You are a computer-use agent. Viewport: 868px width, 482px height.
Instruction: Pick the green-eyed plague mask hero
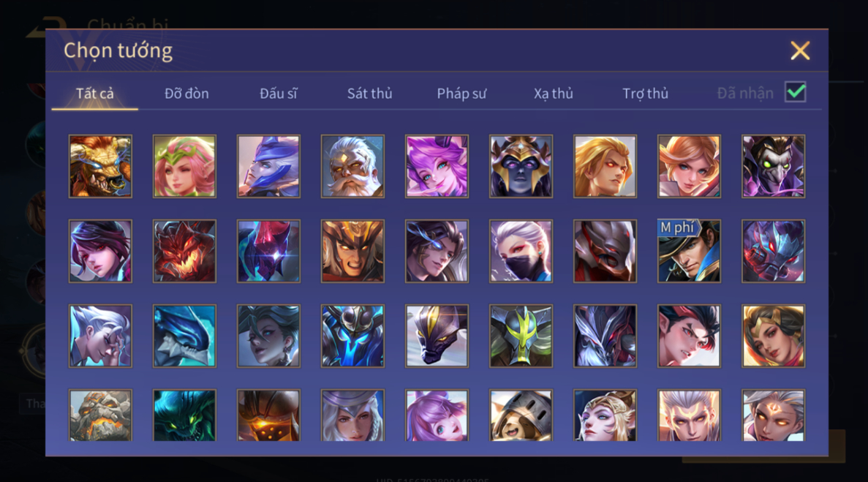tap(774, 166)
